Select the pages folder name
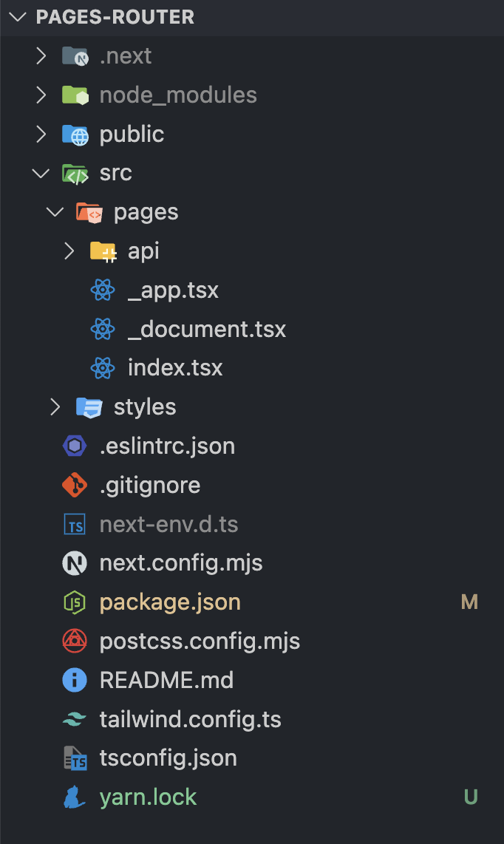 tap(146, 213)
